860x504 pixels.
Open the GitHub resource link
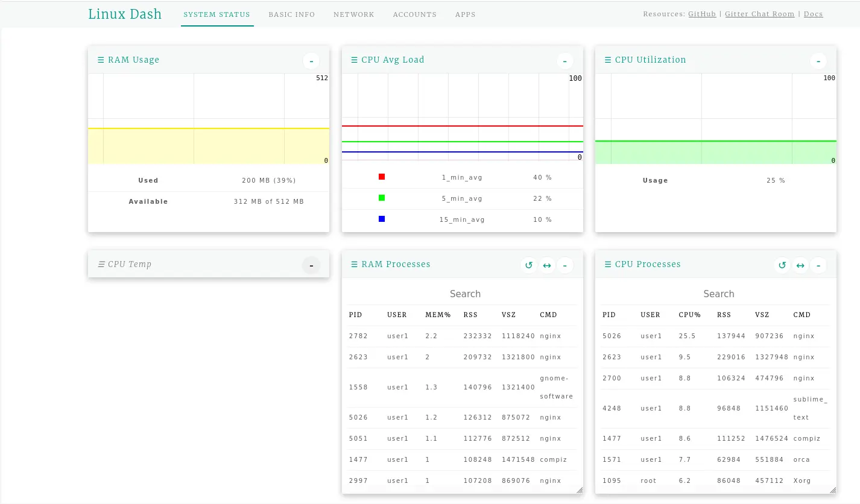point(702,14)
